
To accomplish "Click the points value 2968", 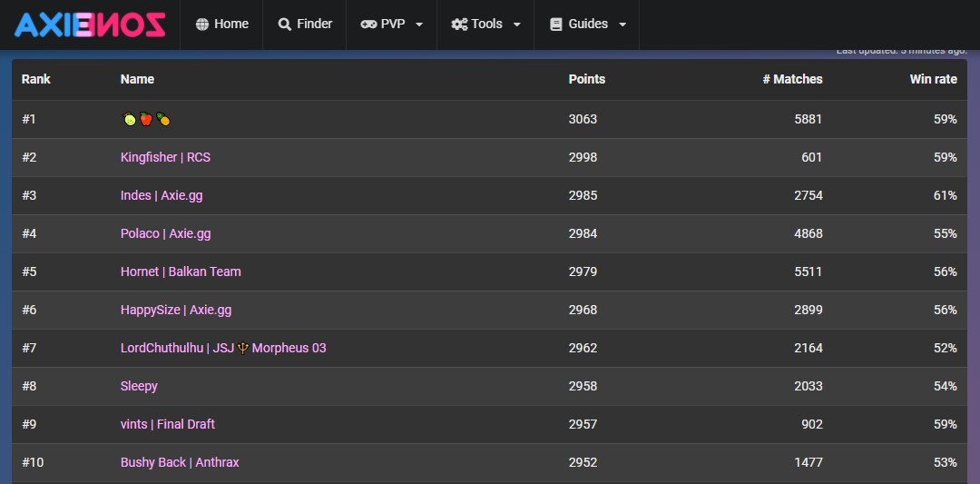I will pyautogui.click(x=583, y=311).
